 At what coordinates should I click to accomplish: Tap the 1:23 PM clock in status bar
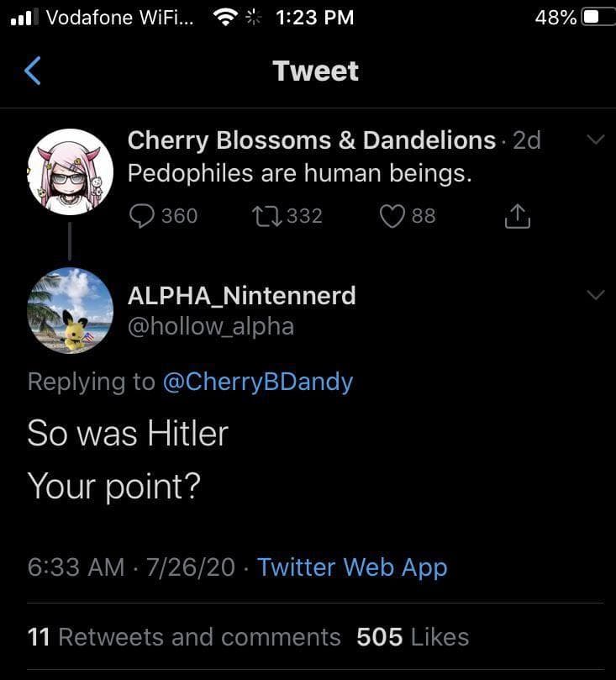click(314, 17)
